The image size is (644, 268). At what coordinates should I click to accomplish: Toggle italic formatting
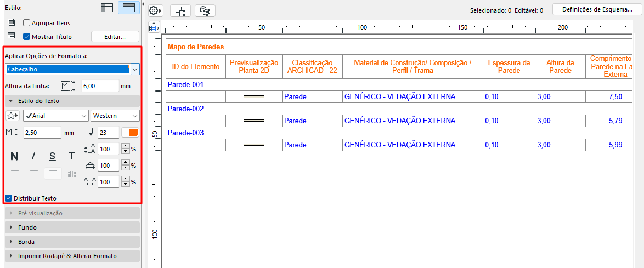click(33, 156)
